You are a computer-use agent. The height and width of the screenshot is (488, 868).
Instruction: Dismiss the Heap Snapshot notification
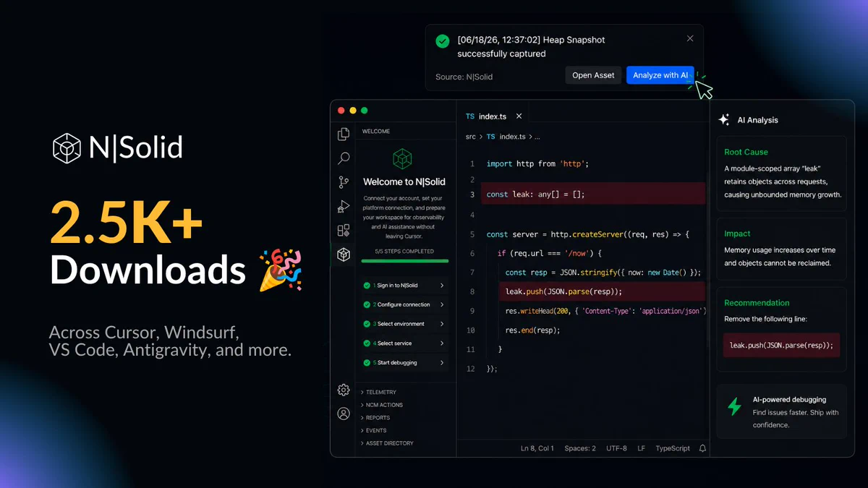tap(690, 39)
